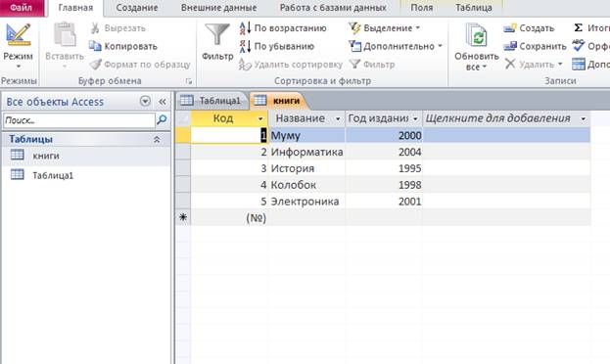This screenshot has width=610, height=364.
Task: Click the search magnifier in navigation pane
Action: (162, 120)
